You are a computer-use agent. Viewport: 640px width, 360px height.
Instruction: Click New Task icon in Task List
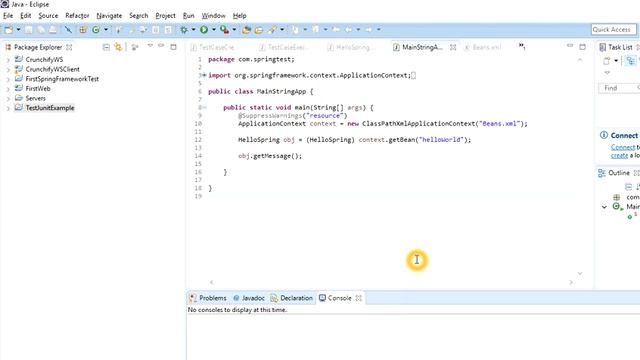tap(607, 61)
